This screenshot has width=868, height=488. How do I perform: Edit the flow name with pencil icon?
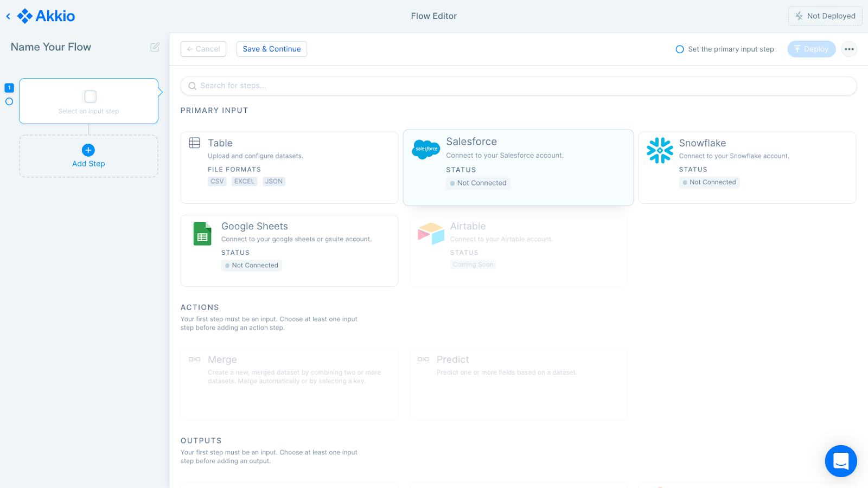tap(155, 47)
